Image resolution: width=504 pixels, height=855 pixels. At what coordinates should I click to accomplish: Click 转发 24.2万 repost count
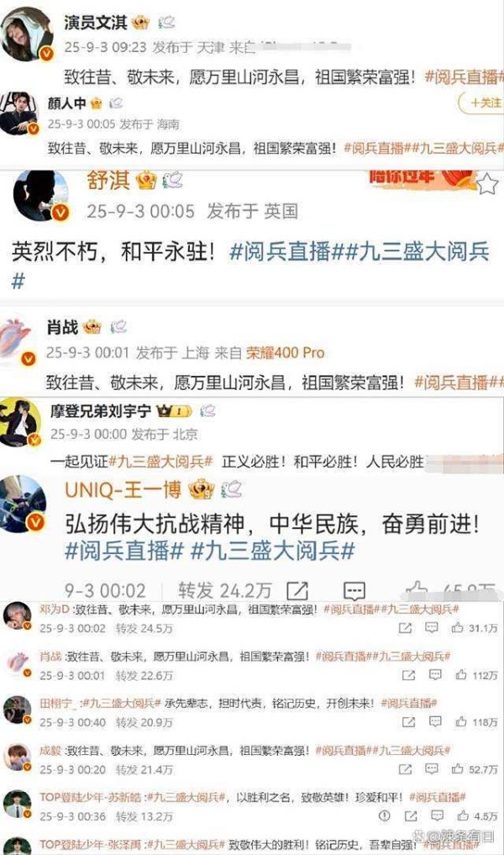pos(224,590)
